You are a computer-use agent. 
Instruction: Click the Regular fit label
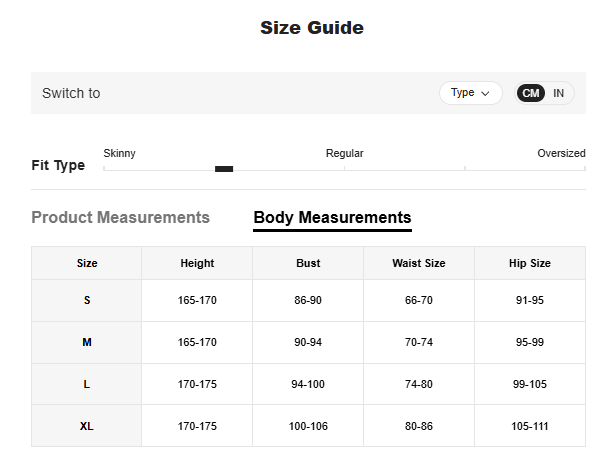point(344,154)
